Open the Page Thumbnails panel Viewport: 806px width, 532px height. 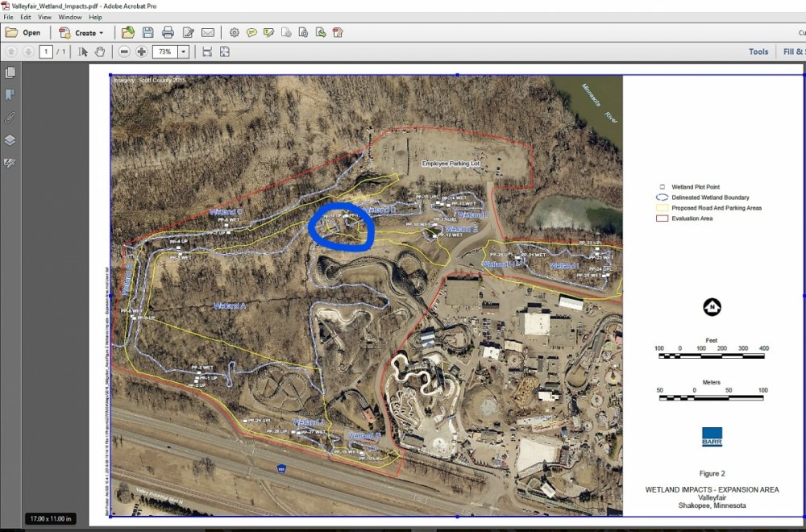pos(10,73)
